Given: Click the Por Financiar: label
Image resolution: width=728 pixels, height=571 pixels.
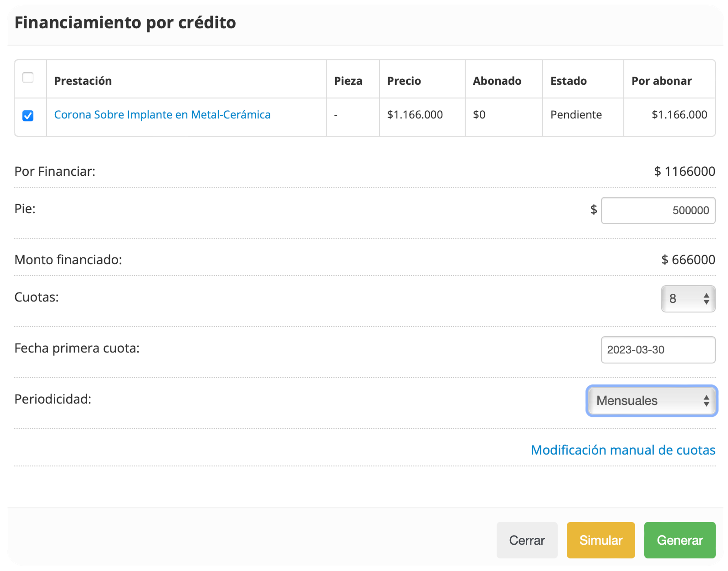Looking at the screenshot, I should click(x=55, y=172).
